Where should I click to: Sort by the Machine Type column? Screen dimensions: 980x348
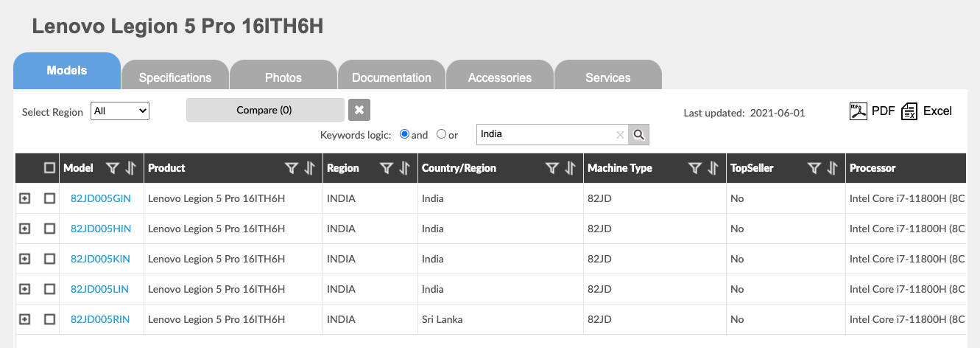(713, 168)
